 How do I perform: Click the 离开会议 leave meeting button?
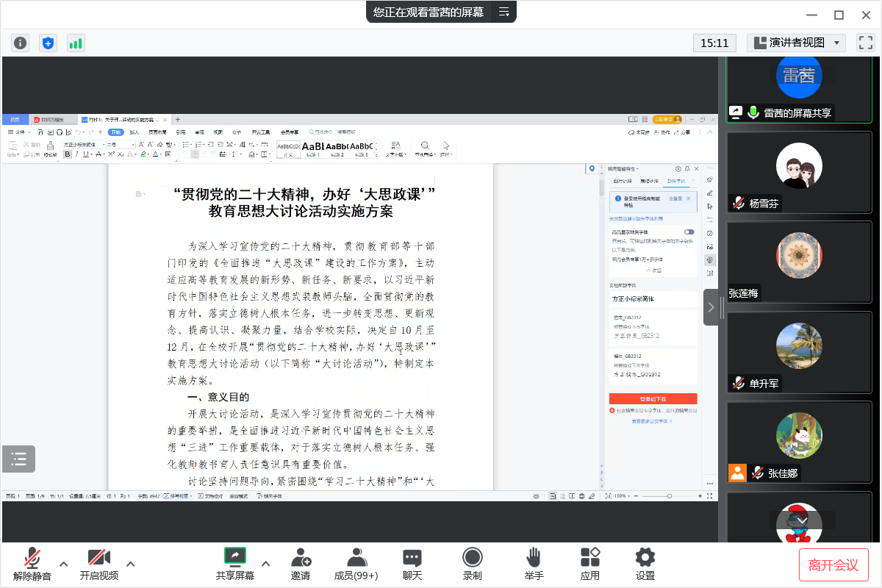click(833, 564)
